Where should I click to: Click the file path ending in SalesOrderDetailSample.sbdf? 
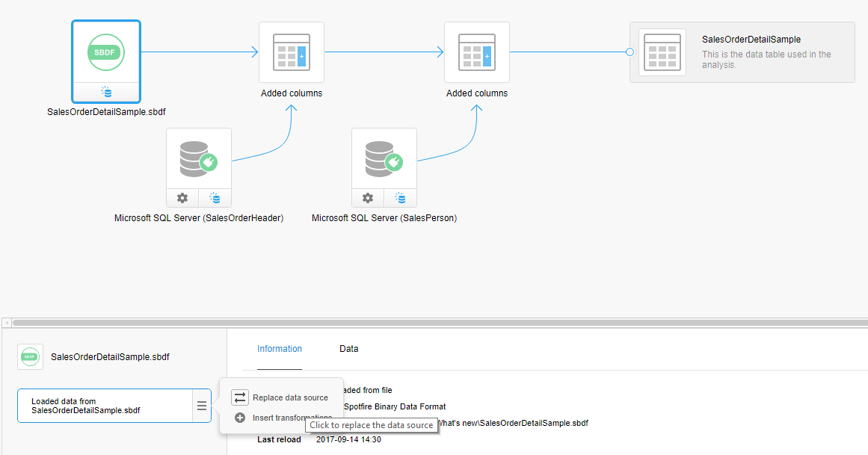pyautogui.click(x=513, y=423)
